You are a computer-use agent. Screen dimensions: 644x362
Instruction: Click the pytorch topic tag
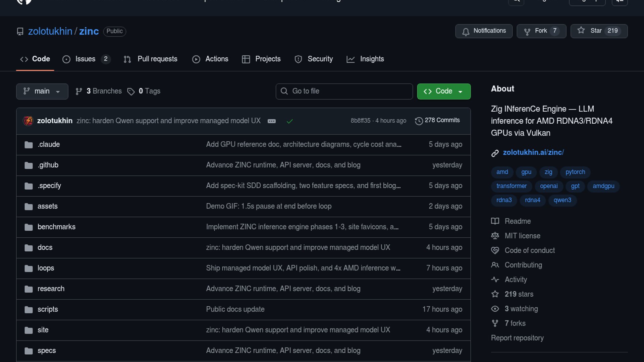575,172
